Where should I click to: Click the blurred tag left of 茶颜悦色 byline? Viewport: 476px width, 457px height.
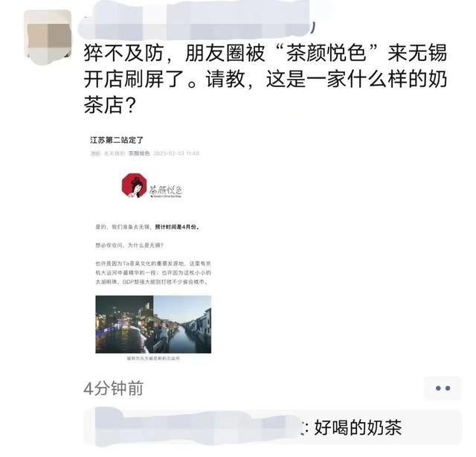(96, 153)
